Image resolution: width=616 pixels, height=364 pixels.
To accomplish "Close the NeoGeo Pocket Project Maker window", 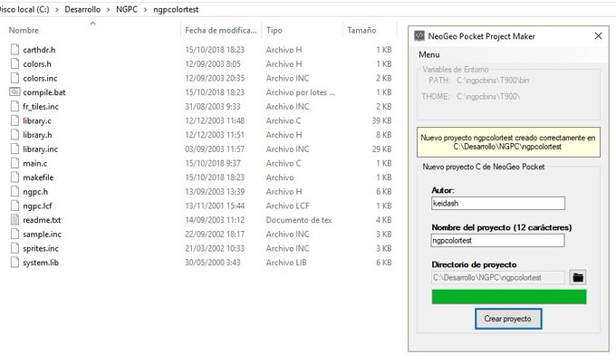I will pyautogui.click(x=597, y=36).
